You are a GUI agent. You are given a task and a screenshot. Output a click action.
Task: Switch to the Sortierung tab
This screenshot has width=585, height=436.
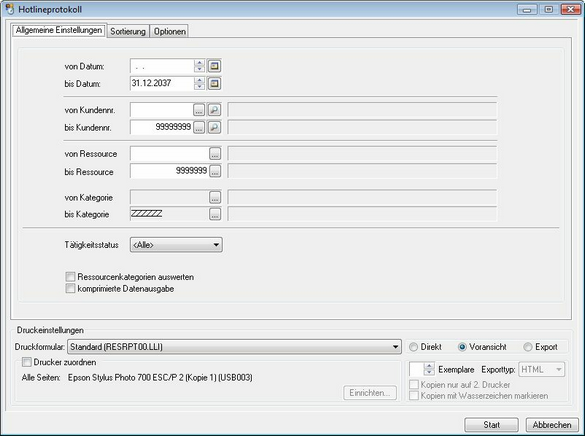click(x=128, y=31)
